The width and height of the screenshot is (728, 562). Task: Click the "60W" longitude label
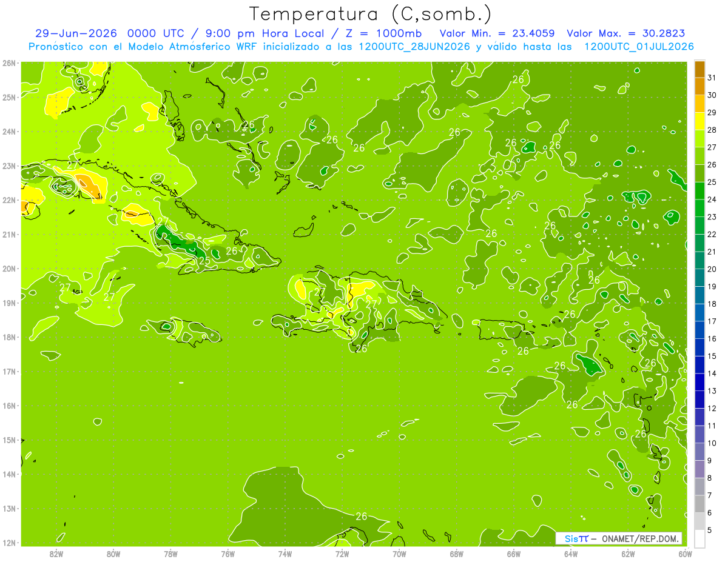[686, 553]
